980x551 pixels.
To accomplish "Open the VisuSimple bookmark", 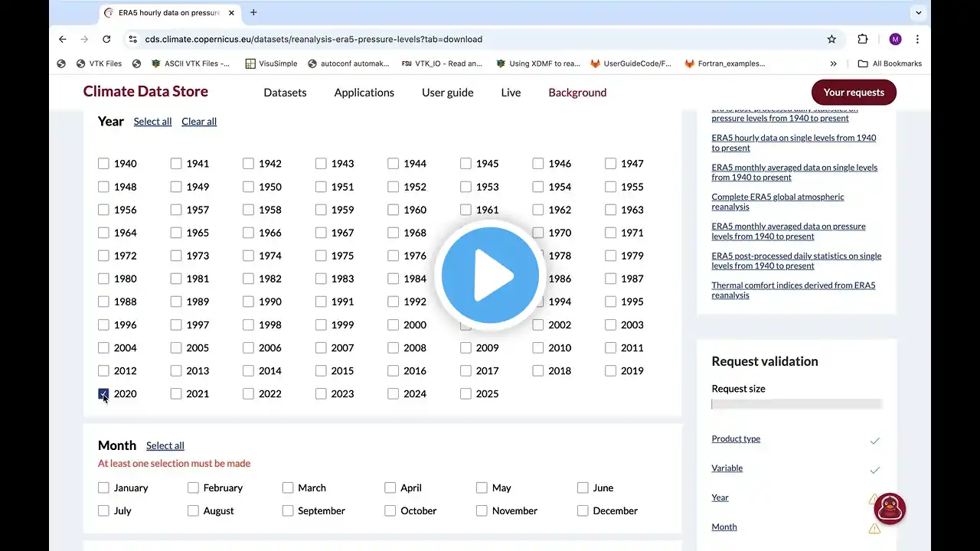I will pos(272,64).
